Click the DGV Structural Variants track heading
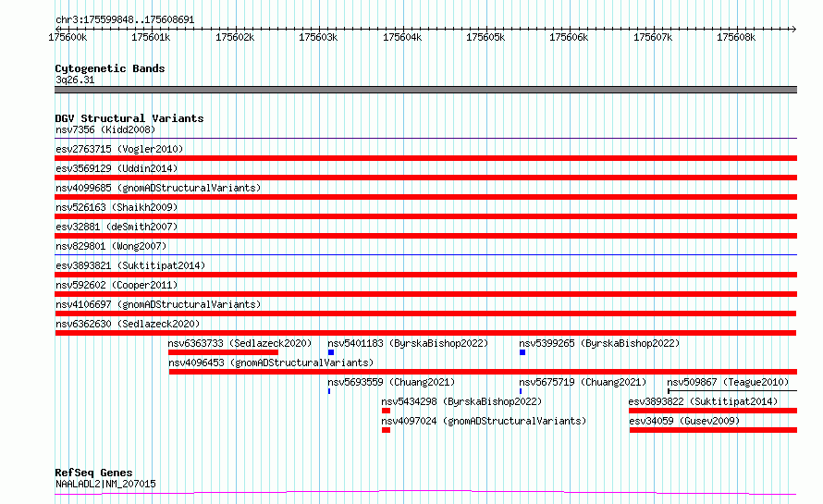Image resolution: width=823 pixels, height=504 pixels. 129,118
